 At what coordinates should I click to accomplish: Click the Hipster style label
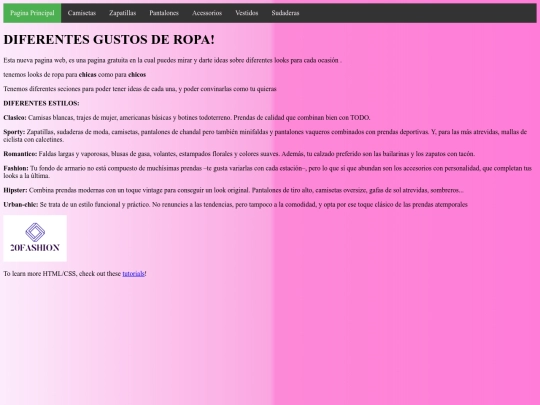(15, 190)
